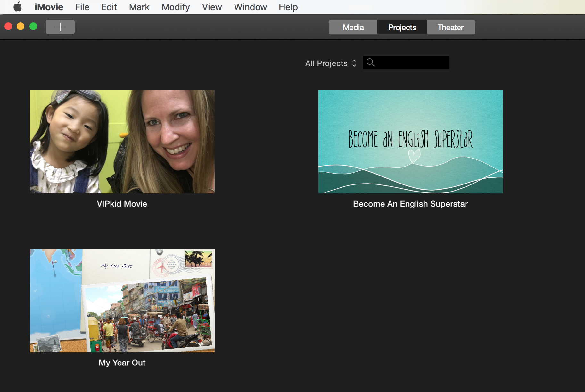
Task: Click the My Year Out title text
Action: (122, 363)
